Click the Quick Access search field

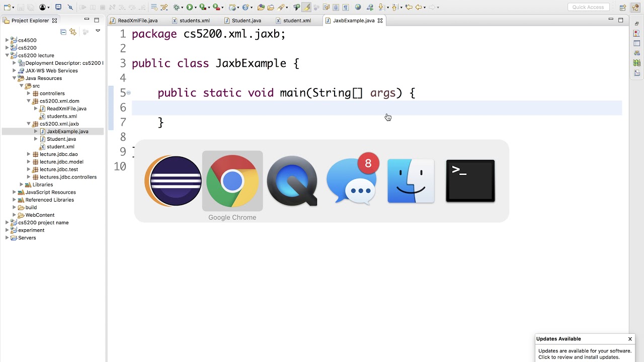(589, 7)
